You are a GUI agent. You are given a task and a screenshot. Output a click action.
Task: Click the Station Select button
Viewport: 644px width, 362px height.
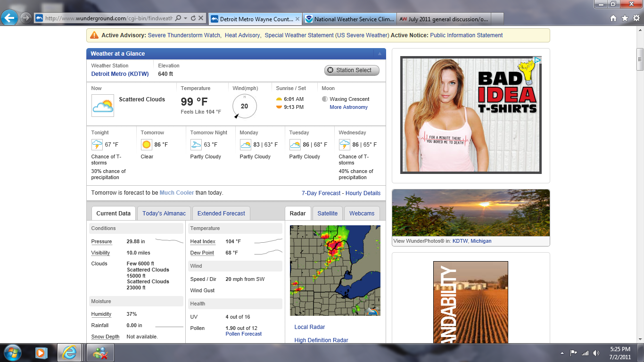coord(352,70)
